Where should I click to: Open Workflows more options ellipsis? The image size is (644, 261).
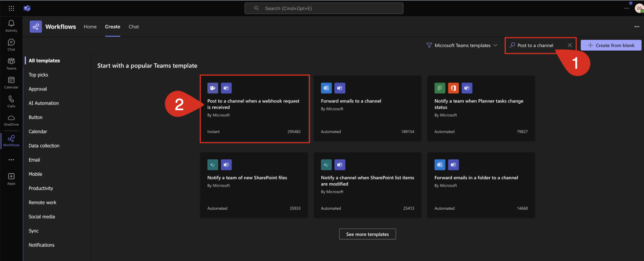(x=636, y=27)
